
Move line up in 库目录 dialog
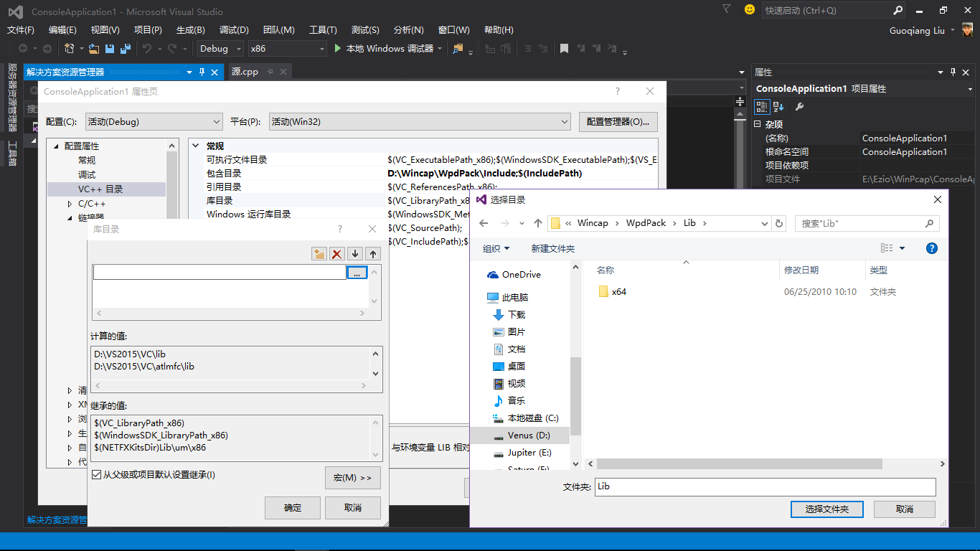tap(373, 254)
